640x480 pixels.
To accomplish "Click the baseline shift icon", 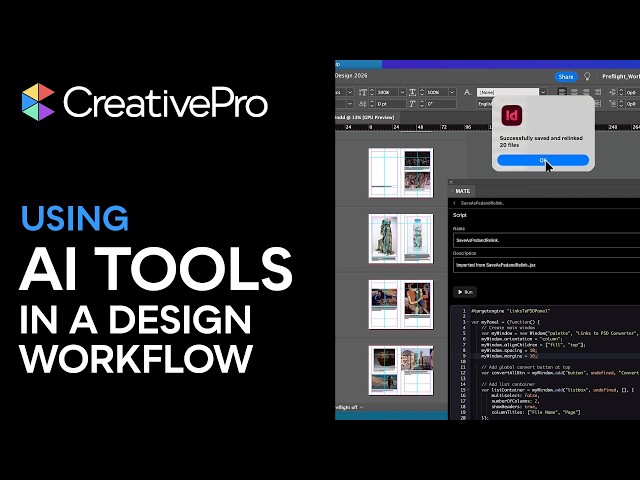I will coord(363,104).
